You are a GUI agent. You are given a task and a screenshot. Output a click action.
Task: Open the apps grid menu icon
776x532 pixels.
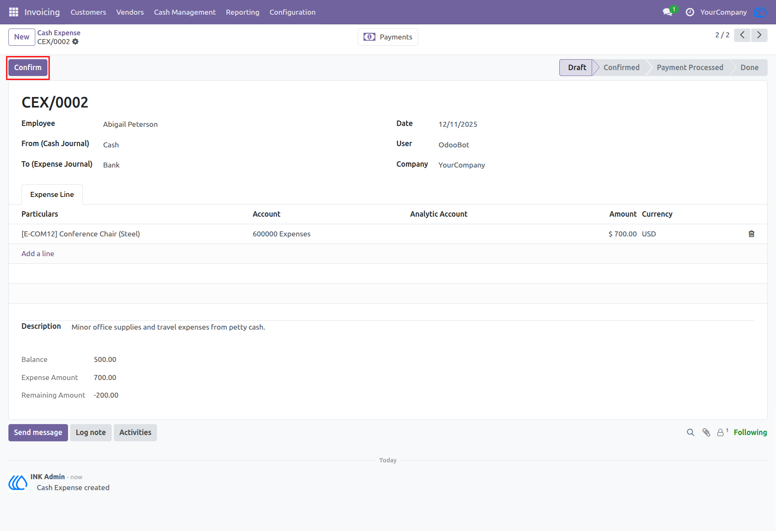[13, 12]
